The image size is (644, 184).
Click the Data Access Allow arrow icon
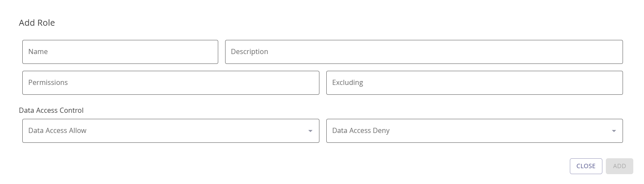(x=310, y=131)
